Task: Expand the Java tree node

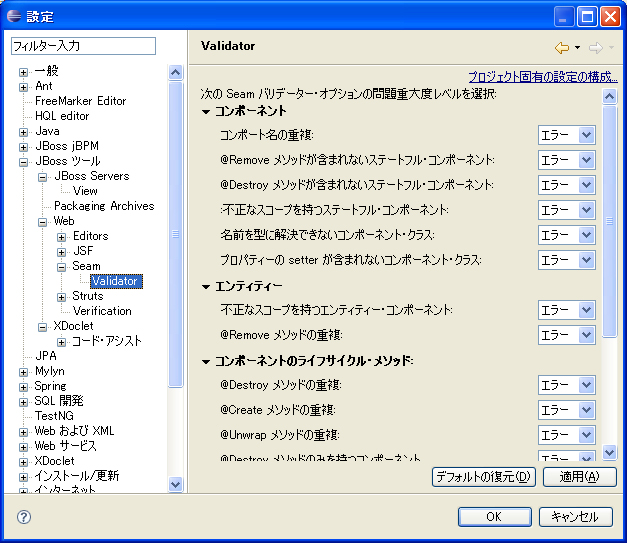Action: [x=23, y=132]
